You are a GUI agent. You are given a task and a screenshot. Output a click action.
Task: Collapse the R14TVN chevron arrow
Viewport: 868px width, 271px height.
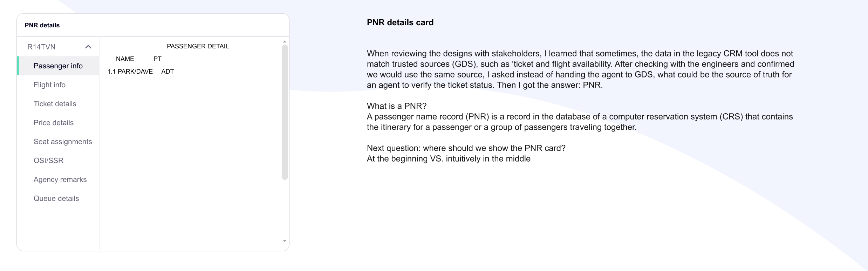(x=88, y=47)
